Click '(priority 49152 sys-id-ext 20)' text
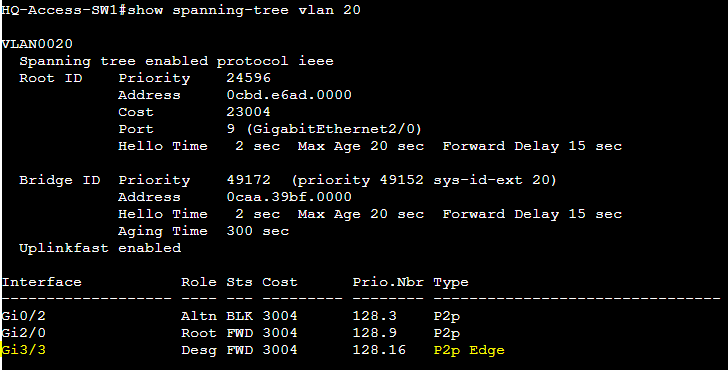 tap(424, 180)
